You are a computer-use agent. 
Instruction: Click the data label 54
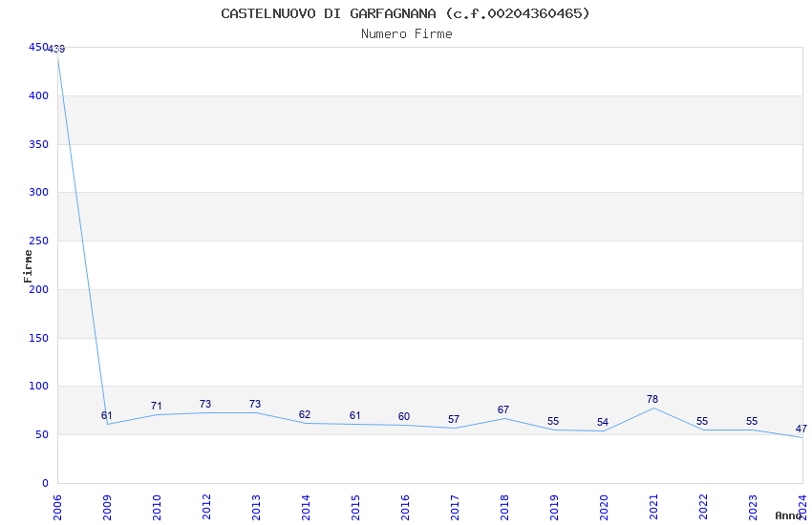[602, 423]
